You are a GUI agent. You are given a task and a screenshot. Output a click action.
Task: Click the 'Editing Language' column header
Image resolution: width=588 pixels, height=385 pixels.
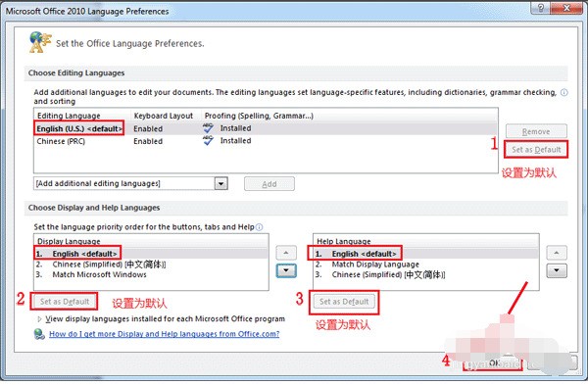(x=69, y=116)
